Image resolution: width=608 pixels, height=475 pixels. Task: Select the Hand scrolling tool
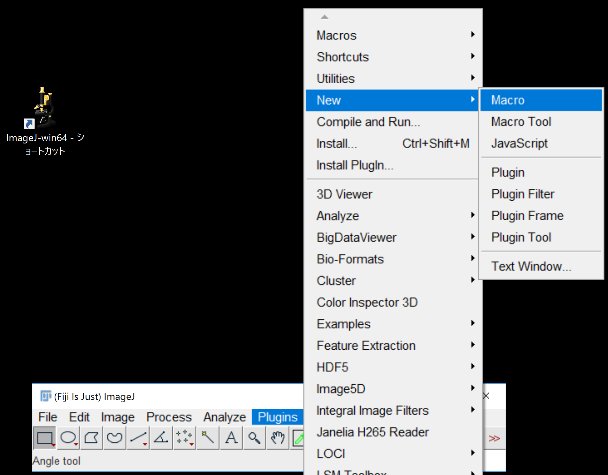(x=278, y=438)
